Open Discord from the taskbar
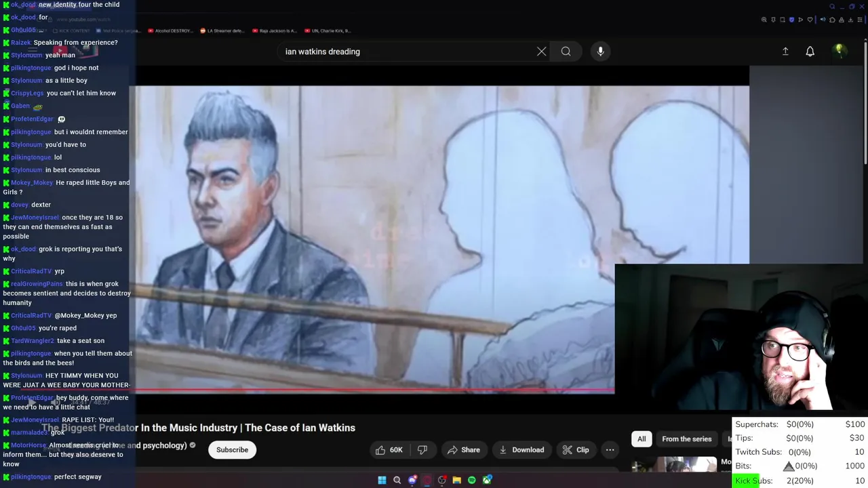 coord(412,480)
